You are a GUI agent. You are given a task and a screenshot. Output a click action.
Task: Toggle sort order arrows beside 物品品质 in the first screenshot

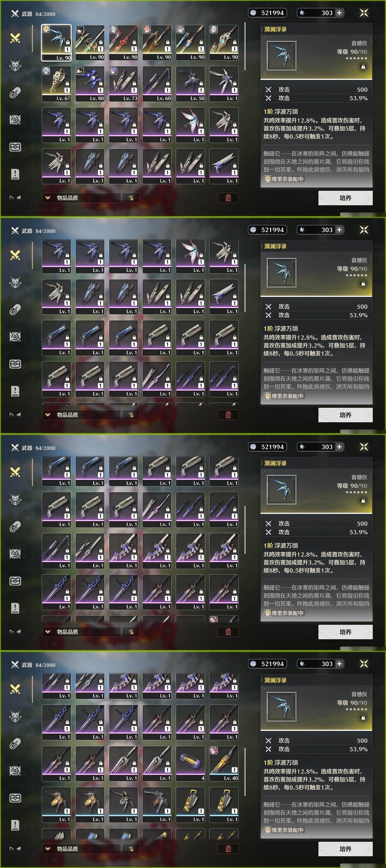pos(131,198)
